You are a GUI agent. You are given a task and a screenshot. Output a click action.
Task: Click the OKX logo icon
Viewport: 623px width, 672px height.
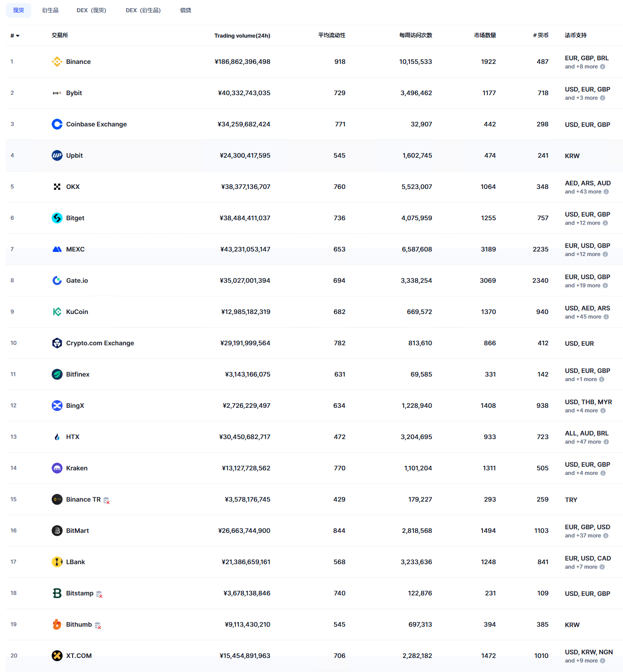57,187
